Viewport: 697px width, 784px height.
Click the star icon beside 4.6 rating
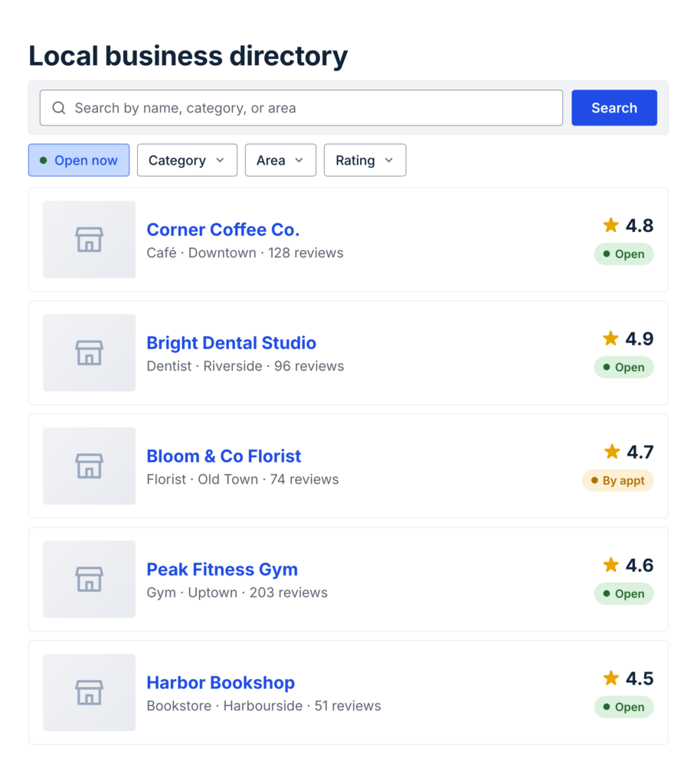(611, 565)
